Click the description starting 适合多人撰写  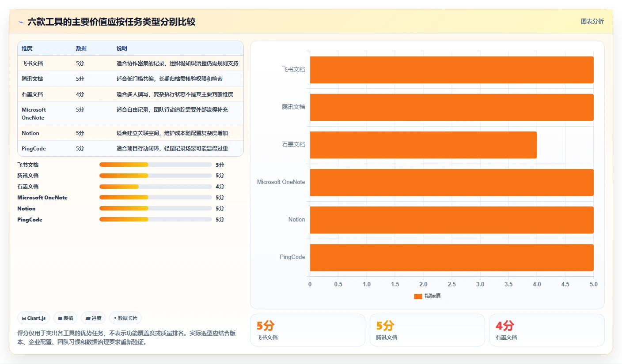pos(175,94)
